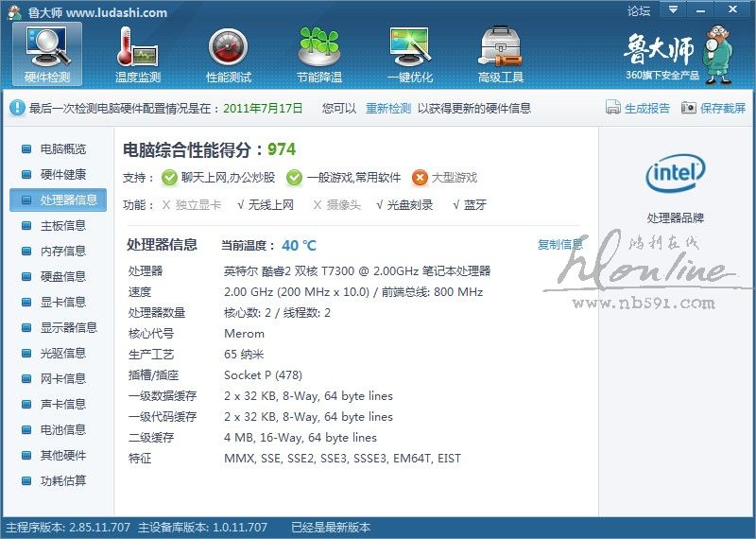Click the 2.00 GHz speed value
756x539 pixels.
pos(353,291)
